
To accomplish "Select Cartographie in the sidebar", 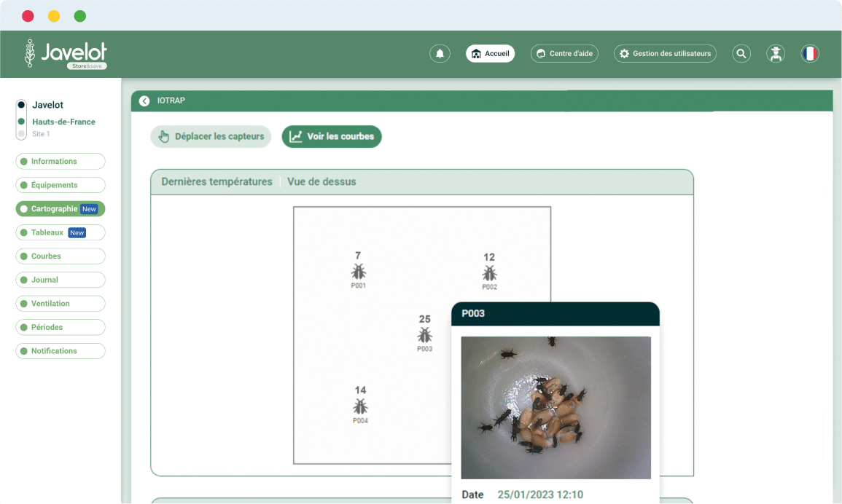I will point(61,209).
